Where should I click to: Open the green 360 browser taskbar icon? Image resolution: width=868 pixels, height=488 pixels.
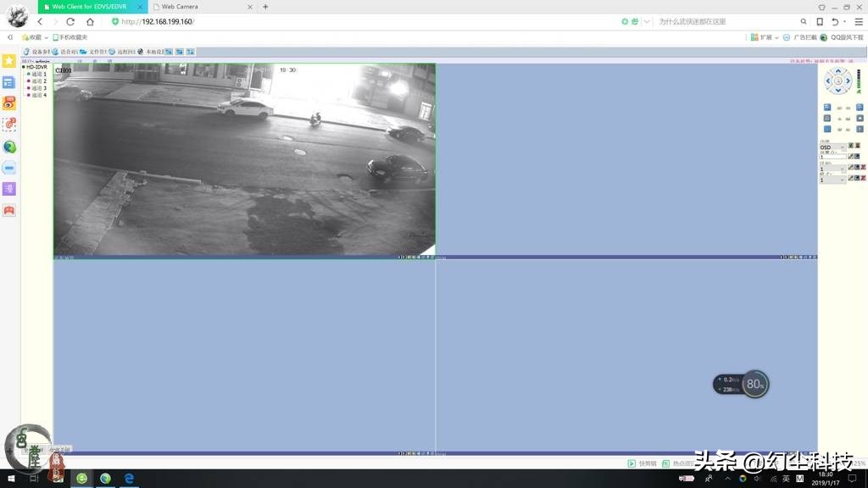pyautogui.click(x=82, y=479)
